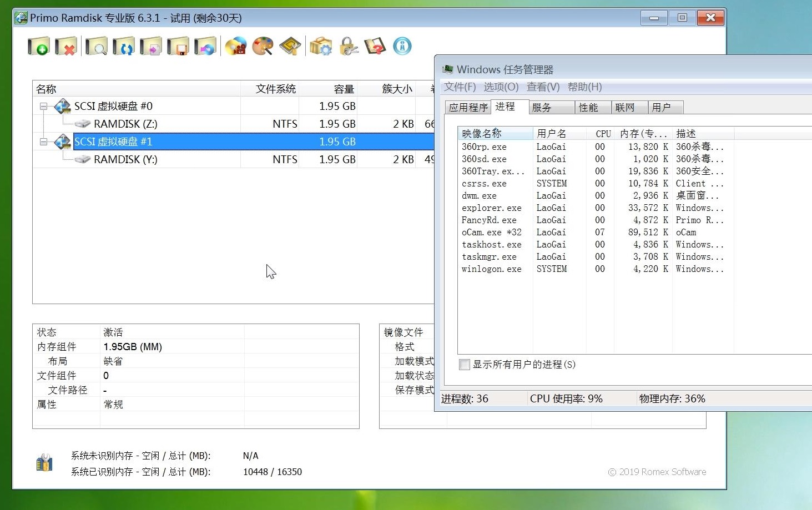Open the 查看(V) menu in Task Manager

(543, 87)
